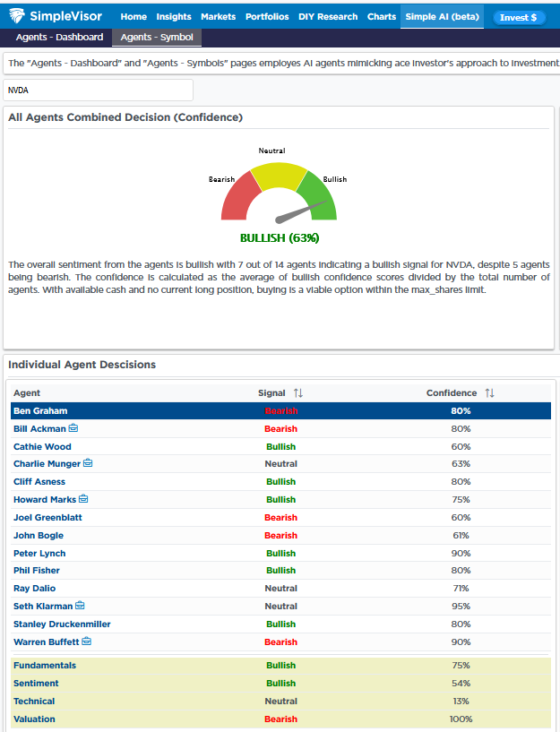Image resolution: width=560 pixels, height=732 pixels.
Task: Click briefcase icon beside Seth Klarman
Action: click(x=80, y=607)
